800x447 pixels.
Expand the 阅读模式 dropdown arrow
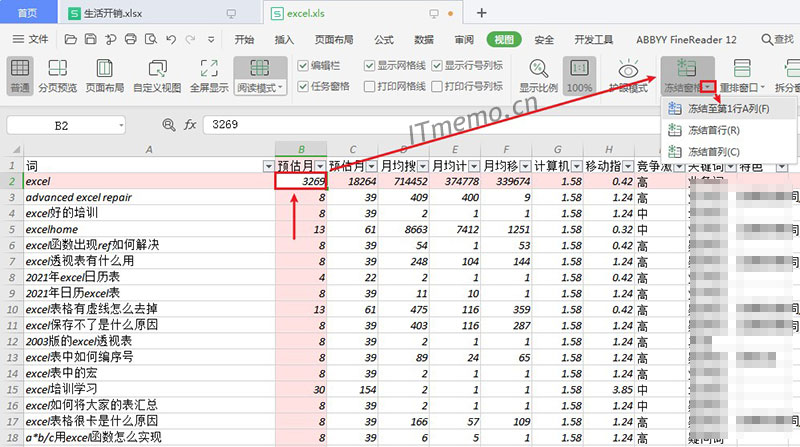[x=280, y=87]
